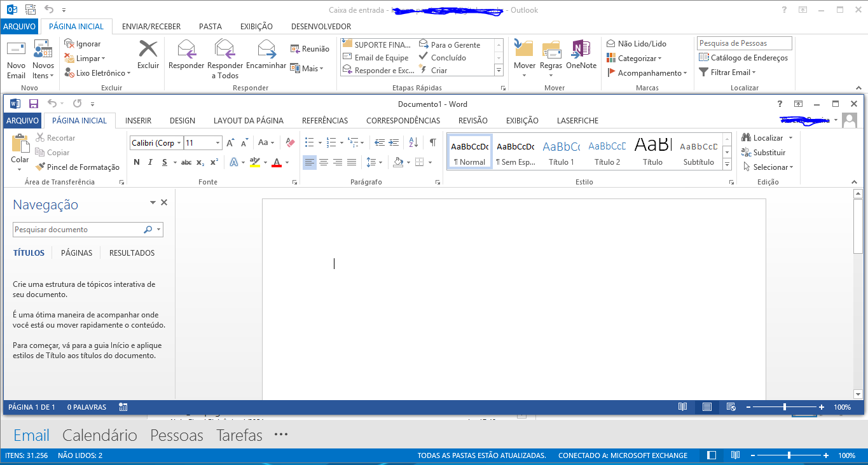Apply Título 1 style from gallery
This screenshot has height=465, width=868.
click(561, 153)
